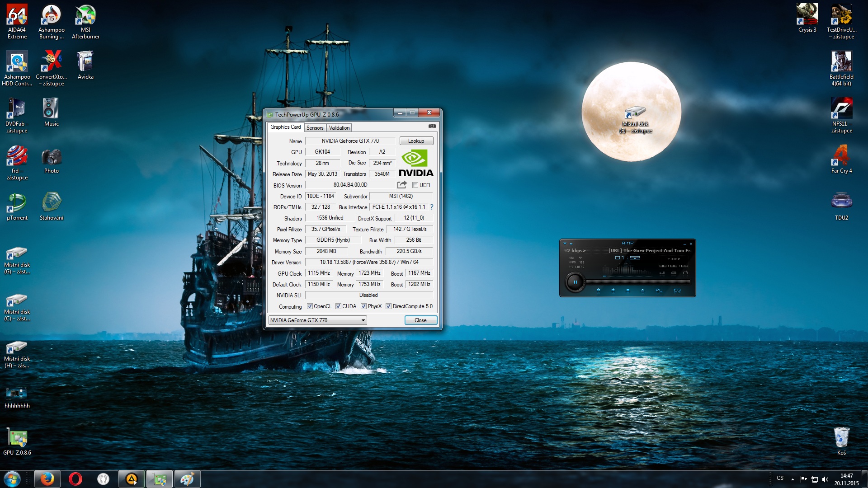The image size is (868, 488).
Task: Expand the NVIDIA GeForce GTX 770 dropdown
Action: [x=363, y=320]
